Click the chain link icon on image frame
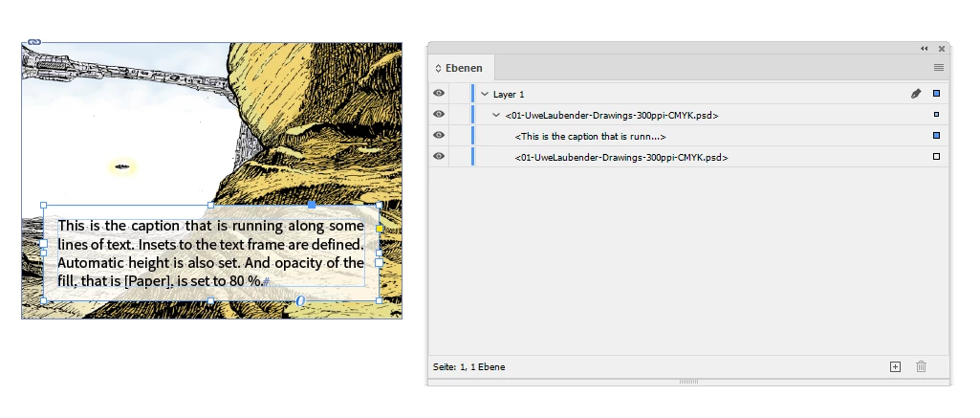The height and width of the screenshot is (418, 980). click(34, 42)
